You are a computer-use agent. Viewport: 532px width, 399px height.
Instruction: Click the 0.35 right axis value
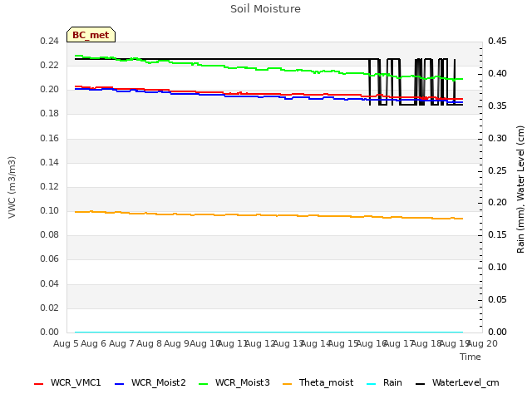497,106
